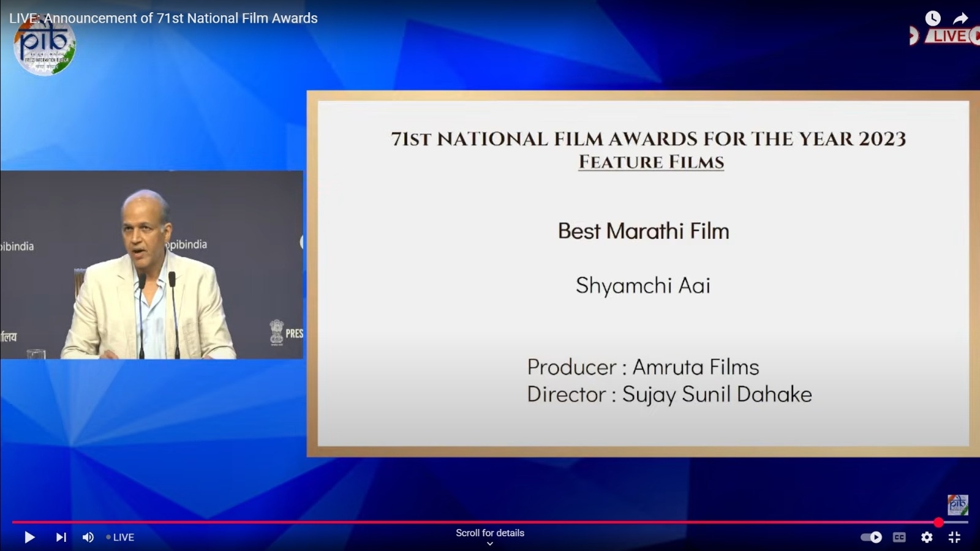This screenshot has height=551, width=980.
Task: Click the speaker's video feed
Action: pos(151,264)
